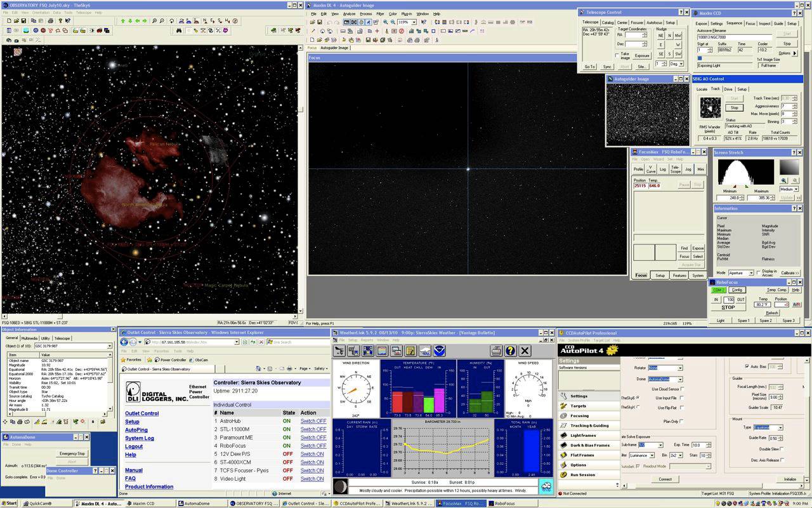Open the Mount Type dropdown
Viewport: 812px width, 508px height.
point(780,427)
